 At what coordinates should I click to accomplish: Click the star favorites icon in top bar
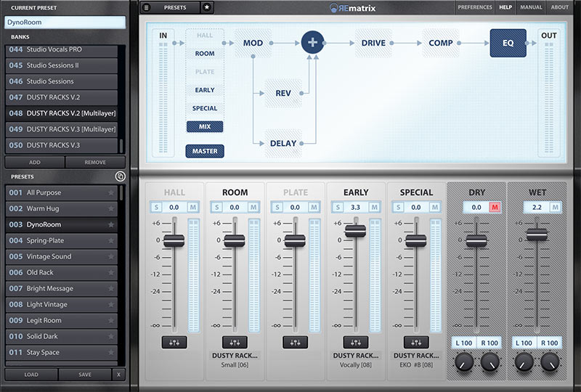207,7
